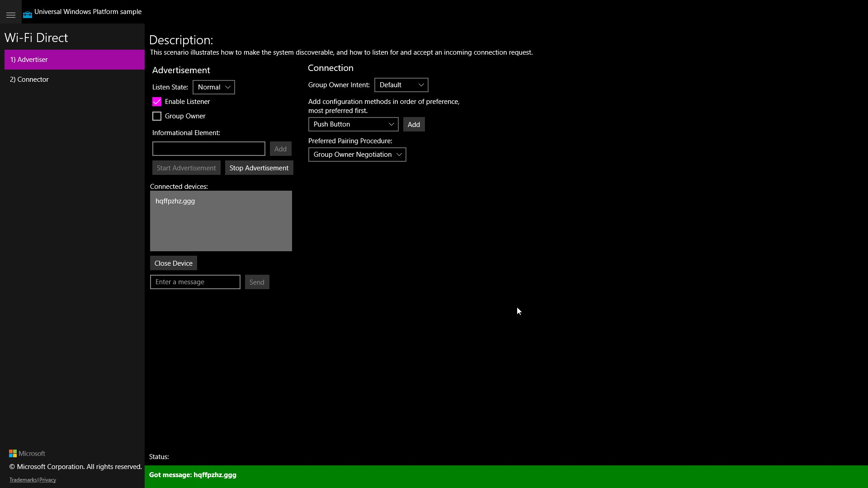Image resolution: width=868 pixels, height=488 pixels.
Task: Click the Informational Element text field
Action: coord(209,149)
